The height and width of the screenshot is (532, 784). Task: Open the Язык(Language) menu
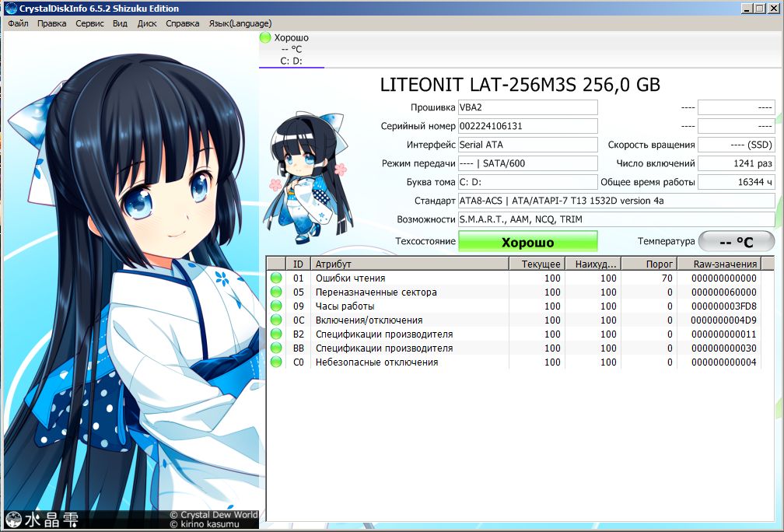(x=240, y=23)
